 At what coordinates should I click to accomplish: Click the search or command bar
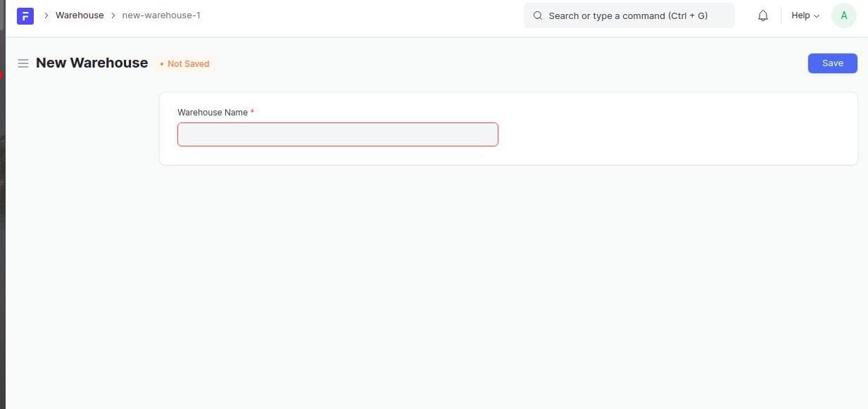(x=629, y=15)
